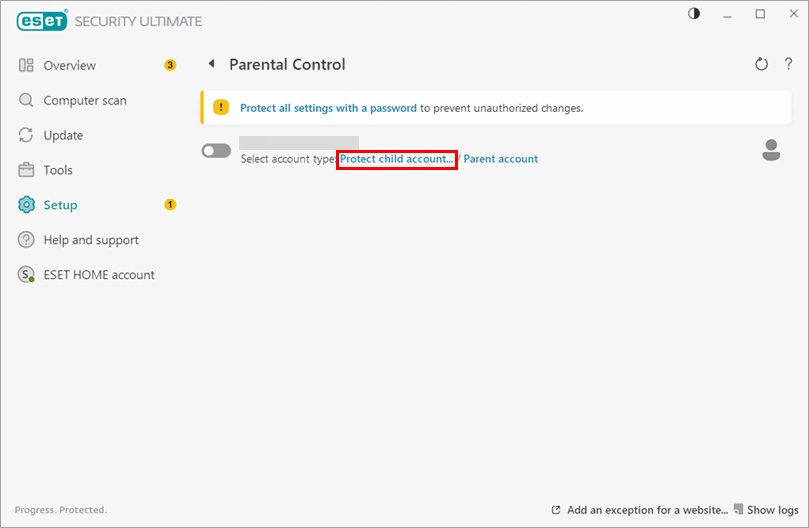Open the help question mark icon
This screenshot has height=528, width=809.
(x=788, y=65)
